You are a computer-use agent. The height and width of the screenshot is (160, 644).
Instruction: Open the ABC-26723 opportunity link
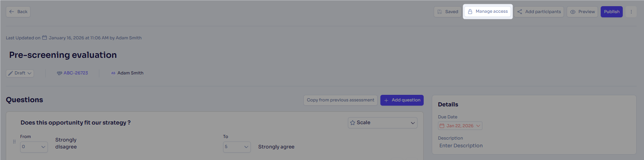(x=76, y=73)
